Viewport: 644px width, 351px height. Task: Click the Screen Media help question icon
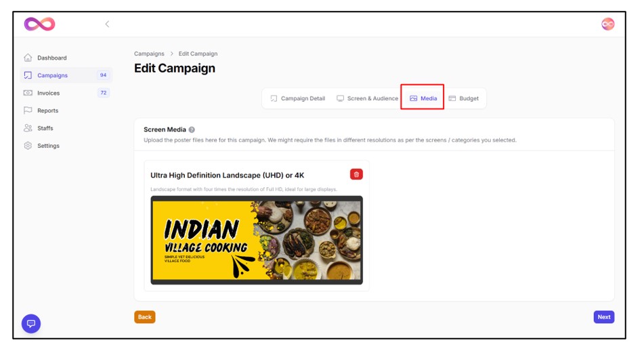(192, 130)
